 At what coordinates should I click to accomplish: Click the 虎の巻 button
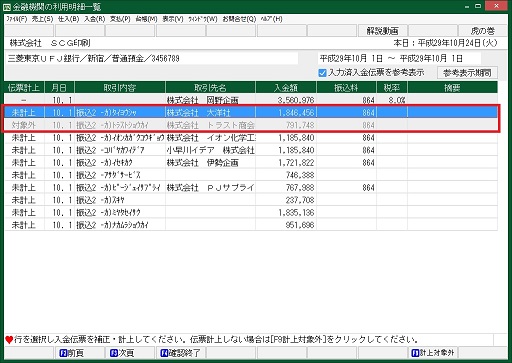[x=482, y=31]
